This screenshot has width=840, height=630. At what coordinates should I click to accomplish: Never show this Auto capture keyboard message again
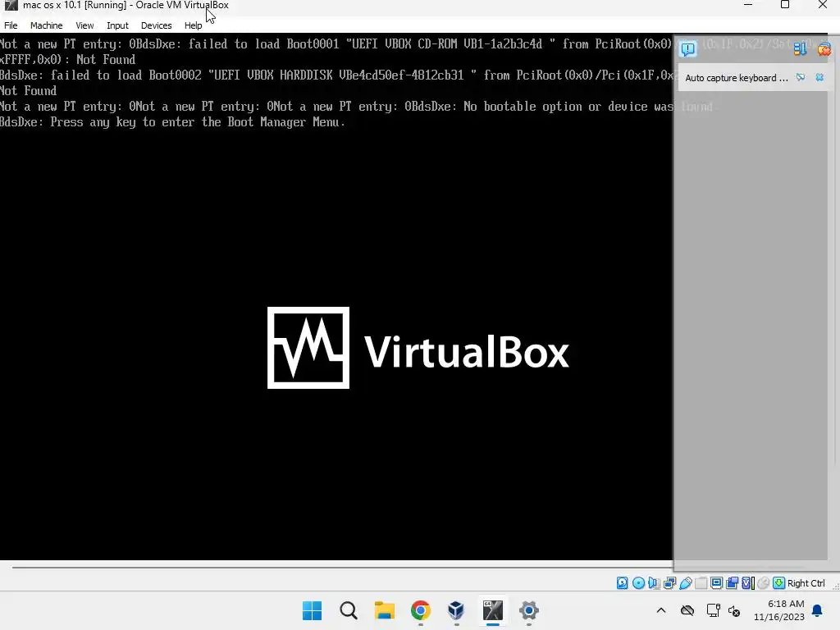[x=801, y=78]
